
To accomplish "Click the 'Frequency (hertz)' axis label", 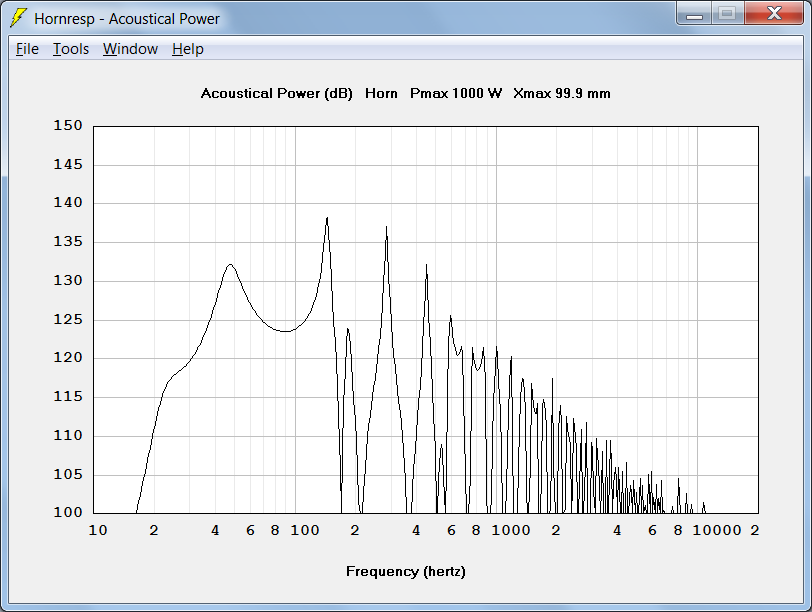I will point(405,572).
